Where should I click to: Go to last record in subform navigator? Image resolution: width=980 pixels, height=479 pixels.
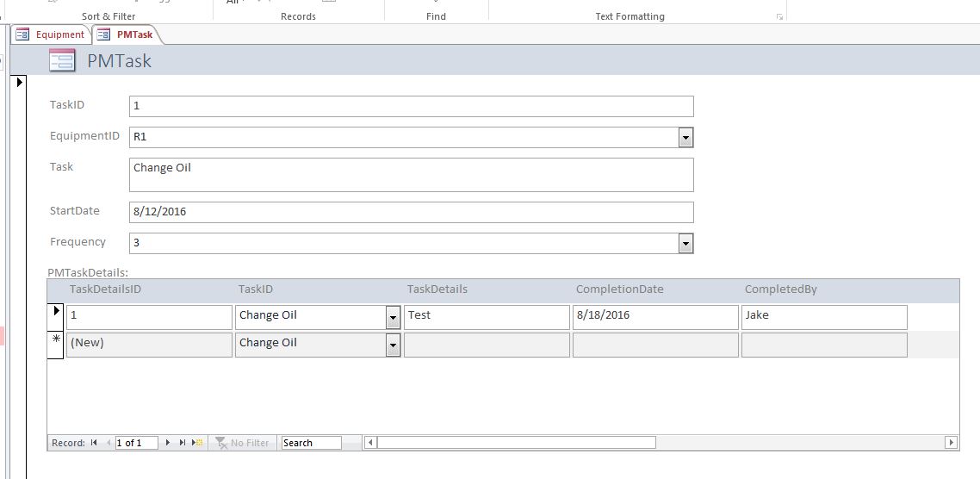coord(183,443)
